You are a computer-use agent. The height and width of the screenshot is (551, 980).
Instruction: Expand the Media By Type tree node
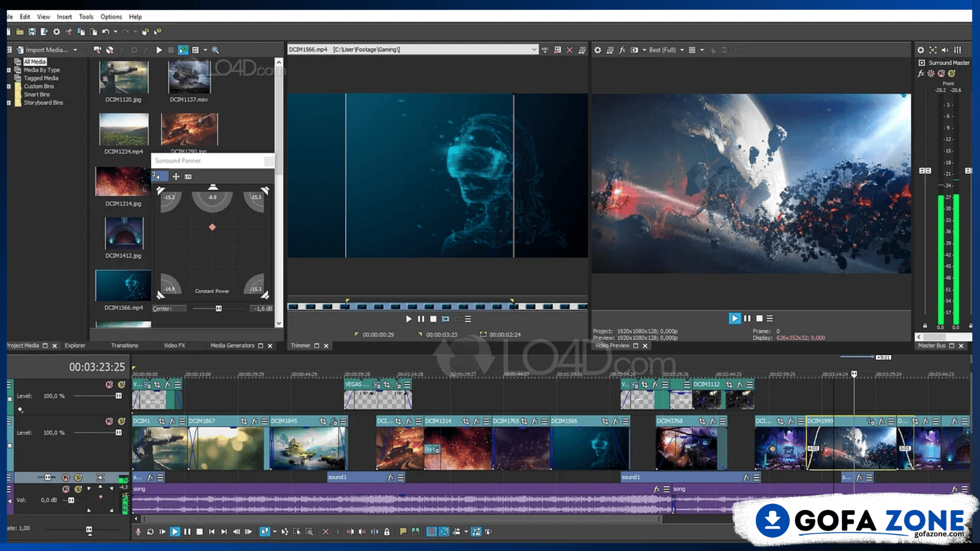[9, 70]
